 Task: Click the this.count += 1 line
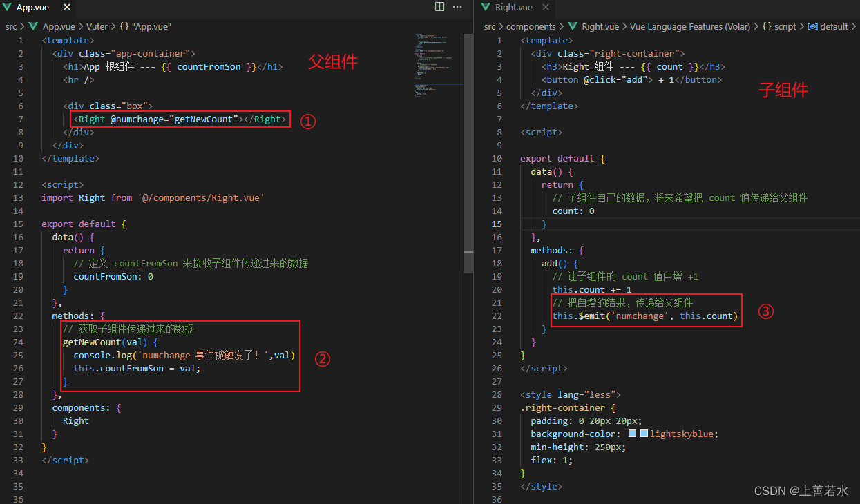click(592, 290)
